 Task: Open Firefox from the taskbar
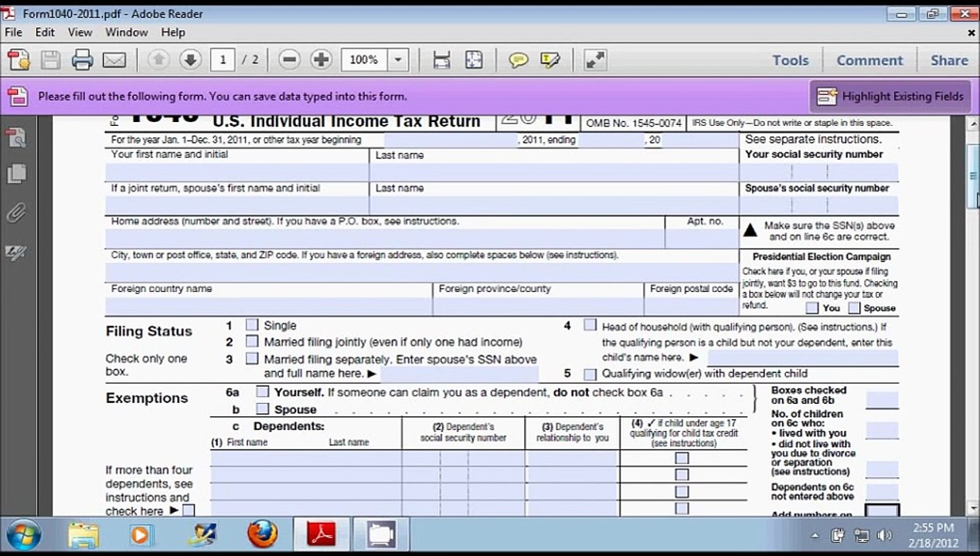click(262, 534)
